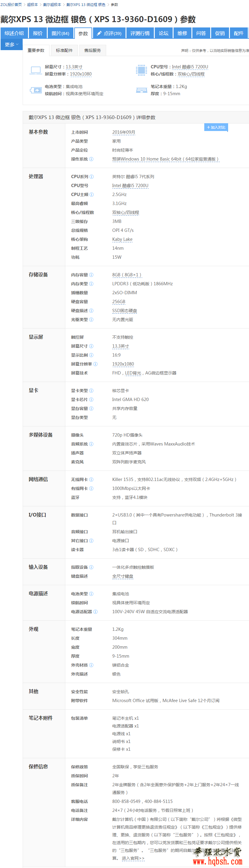Click the 13.3英寸 link in 显示屏 section
This screenshot has height=868, width=249.
pos(121,346)
